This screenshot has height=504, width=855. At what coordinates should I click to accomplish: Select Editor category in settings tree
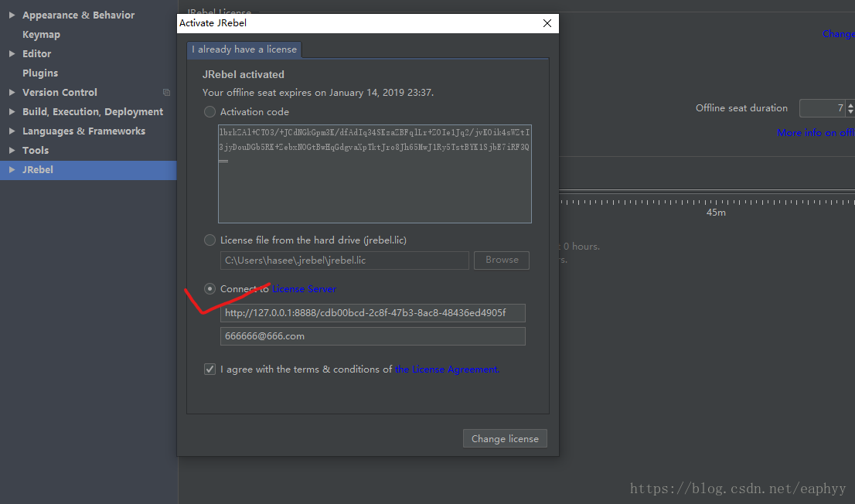pyautogui.click(x=36, y=54)
